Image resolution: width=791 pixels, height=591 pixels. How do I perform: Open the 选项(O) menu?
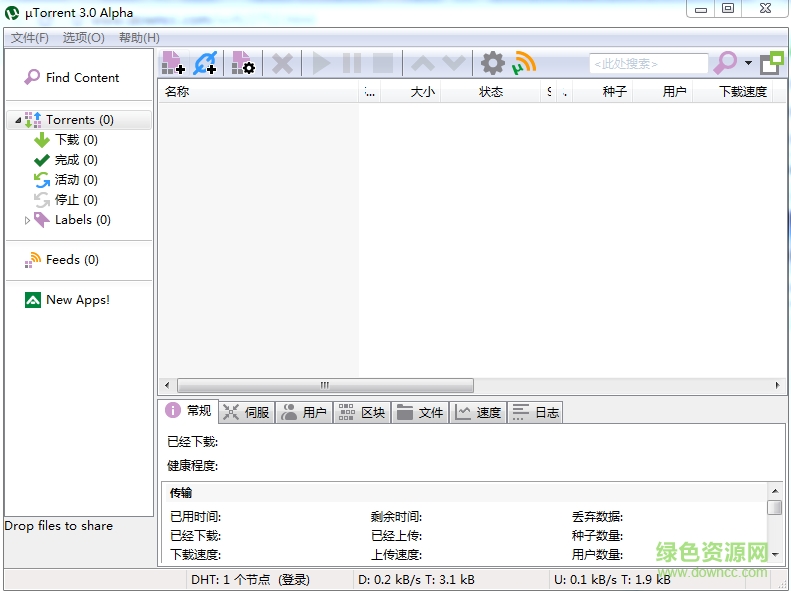point(83,38)
